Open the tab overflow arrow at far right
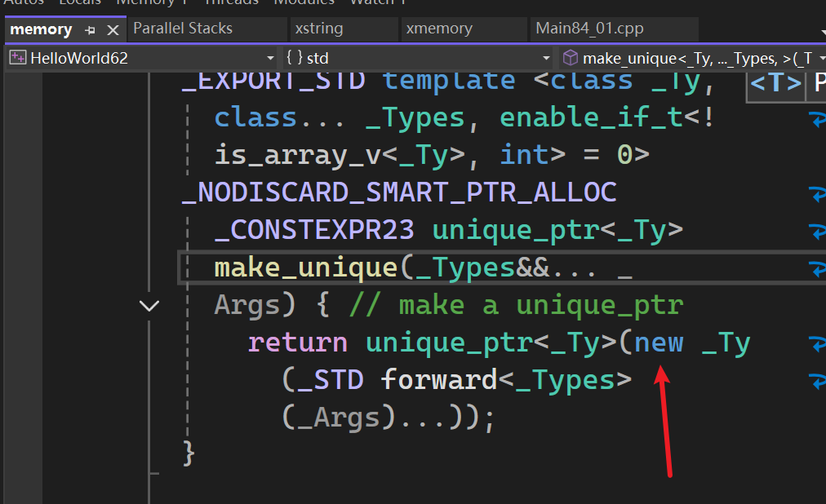This screenshot has height=504, width=826. point(822,31)
